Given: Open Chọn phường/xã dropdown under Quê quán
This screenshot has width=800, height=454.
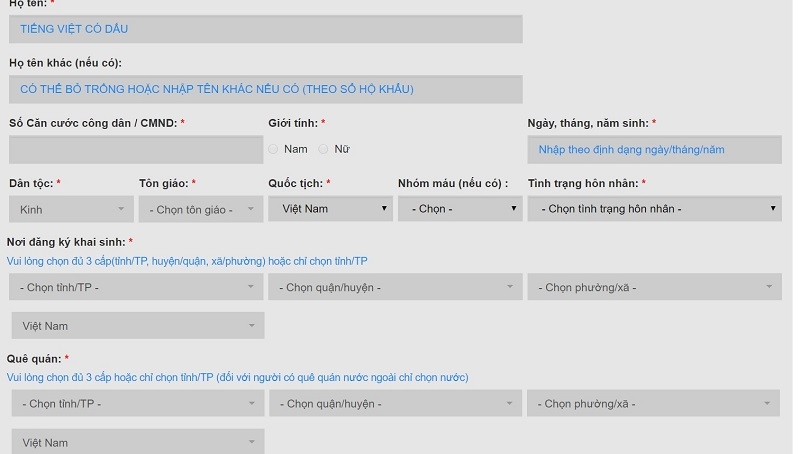Looking at the screenshot, I should [x=654, y=404].
